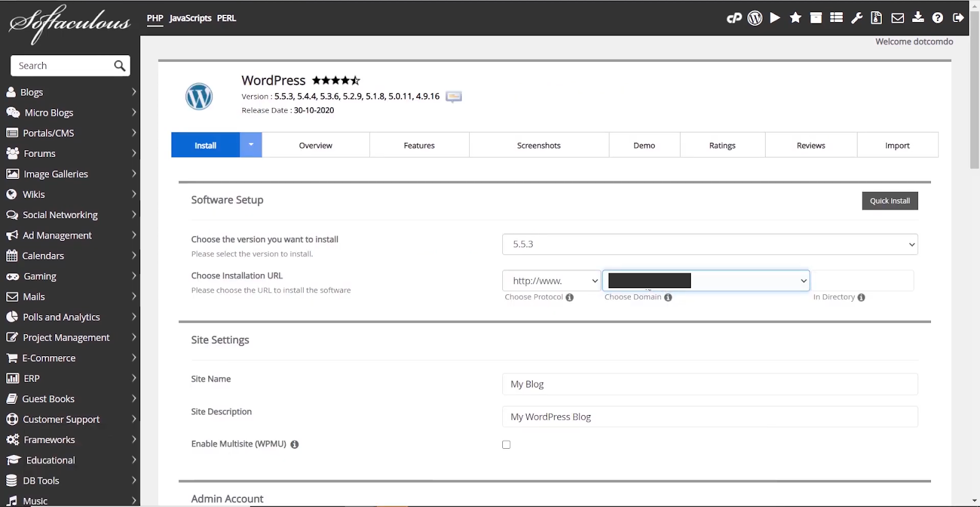Open the Screenshots tab
The height and width of the screenshot is (507, 980).
pyautogui.click(x=539, y=145)
